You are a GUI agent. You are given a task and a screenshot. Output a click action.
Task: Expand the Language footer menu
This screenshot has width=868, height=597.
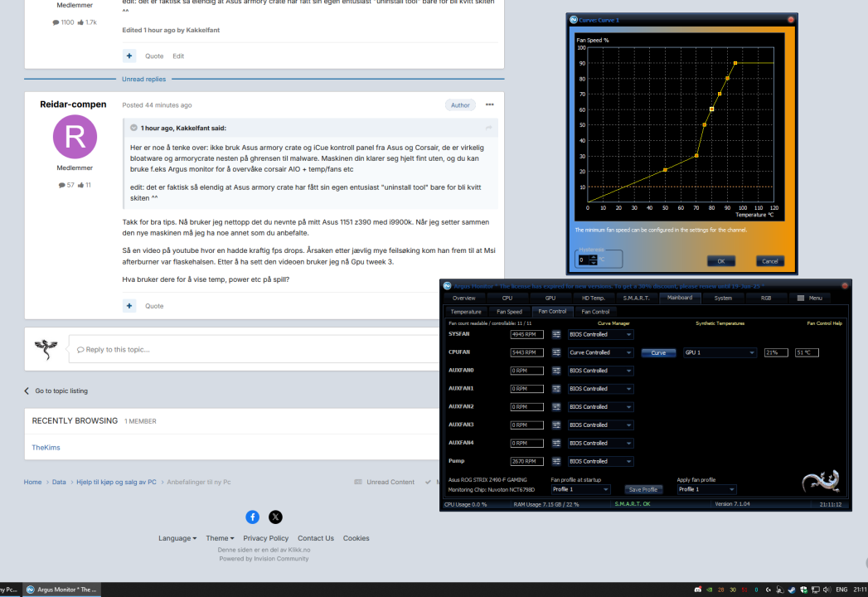[x=177, y=538]
